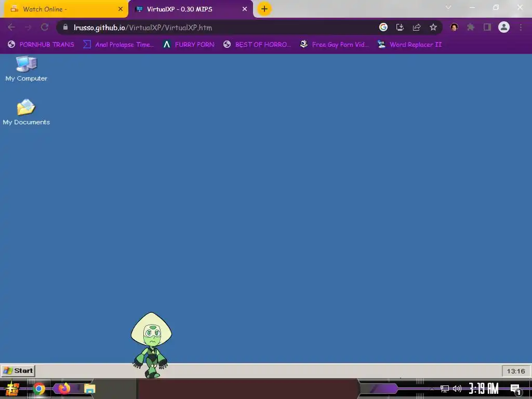The image size is (532, 399).
Task: Bookmark this page with the star icon
Action: 433,27
